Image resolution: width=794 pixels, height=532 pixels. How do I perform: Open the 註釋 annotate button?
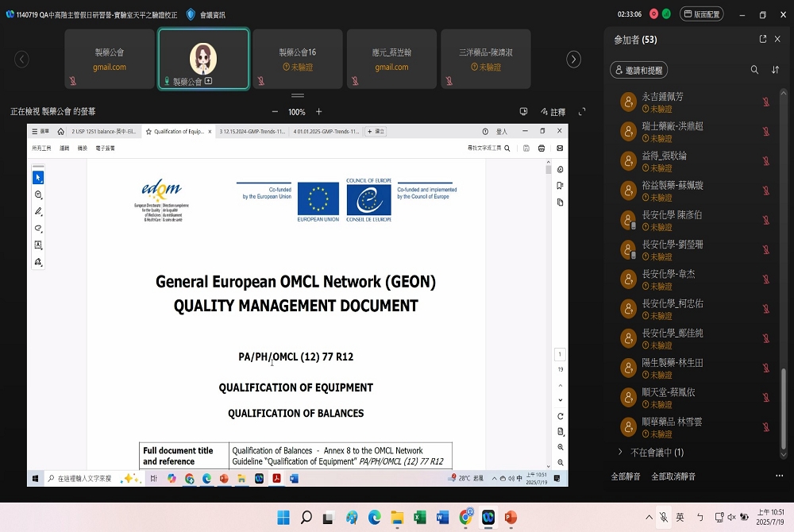point(553,112)
